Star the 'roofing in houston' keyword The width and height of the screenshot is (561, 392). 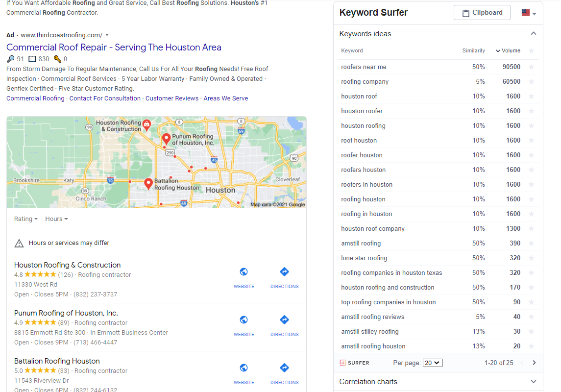(531, 214)
